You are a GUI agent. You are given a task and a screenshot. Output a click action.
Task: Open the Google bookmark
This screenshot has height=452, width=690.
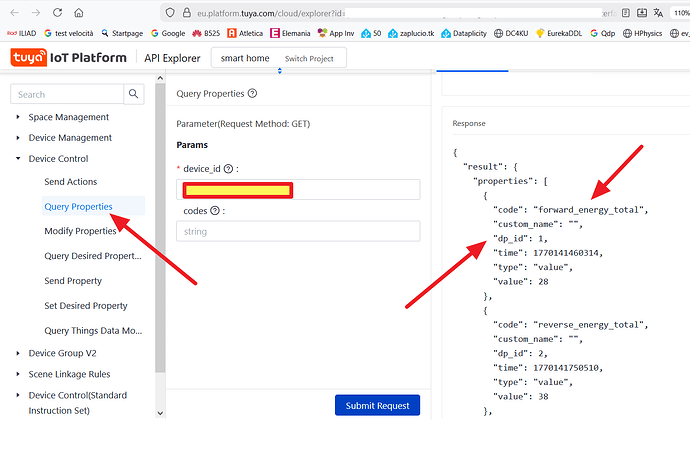tap(168, 33)
